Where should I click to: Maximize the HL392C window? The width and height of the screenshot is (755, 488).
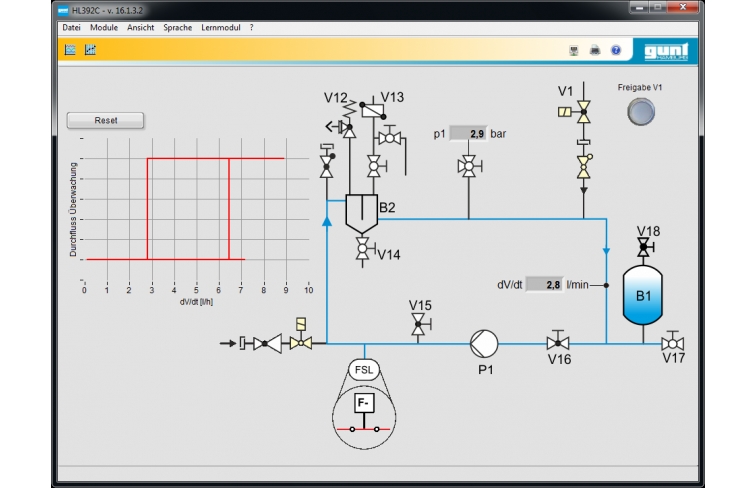pos(658,7)
